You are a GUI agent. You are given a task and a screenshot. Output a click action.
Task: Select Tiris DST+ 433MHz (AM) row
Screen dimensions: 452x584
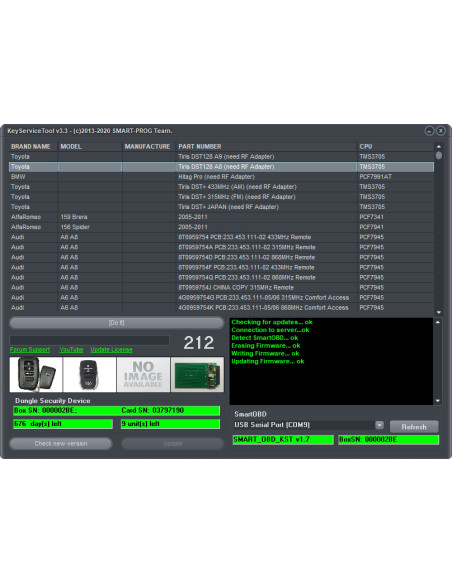click(222, 187)
